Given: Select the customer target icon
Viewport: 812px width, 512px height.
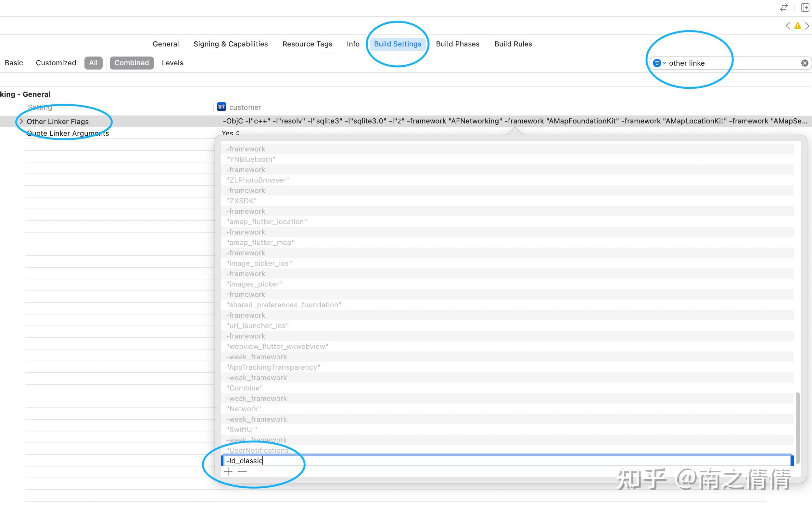Looking at the screenshot, I should tap(222, 107).
